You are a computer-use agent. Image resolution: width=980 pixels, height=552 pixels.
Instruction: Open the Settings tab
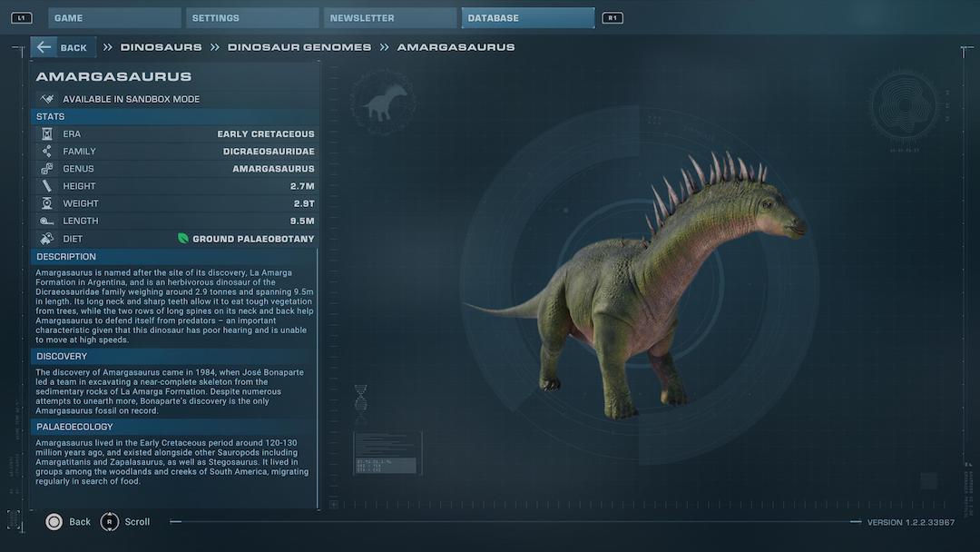[252, 17]
